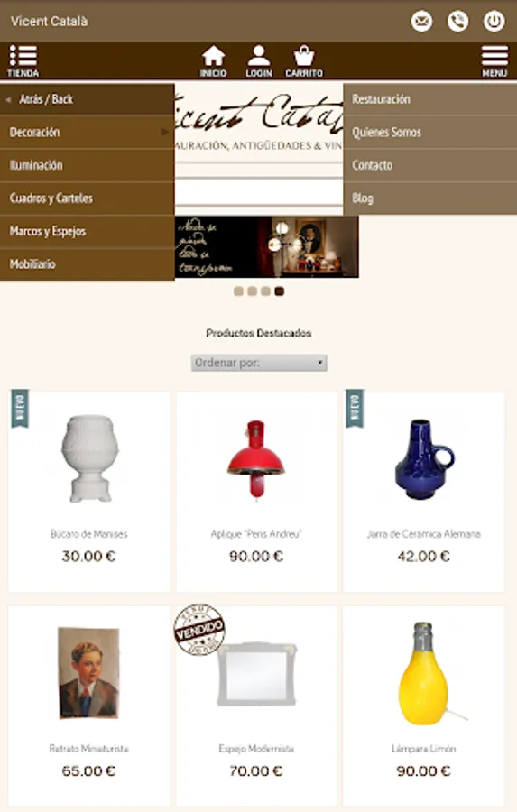Open the Contacto link
517x812 pixels.
pos(430,165)
